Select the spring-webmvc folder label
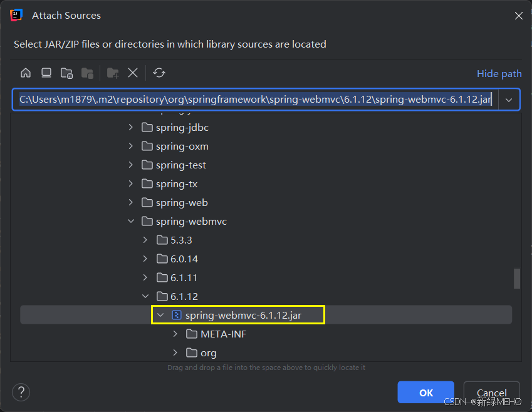This screenshot has width=532, height=412. point(191,222)
